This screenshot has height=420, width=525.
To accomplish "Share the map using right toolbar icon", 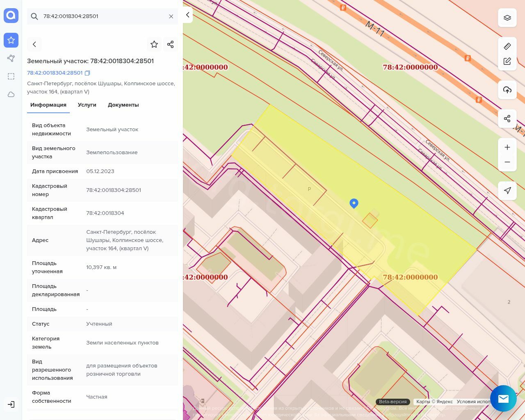I will pos(507,119).
